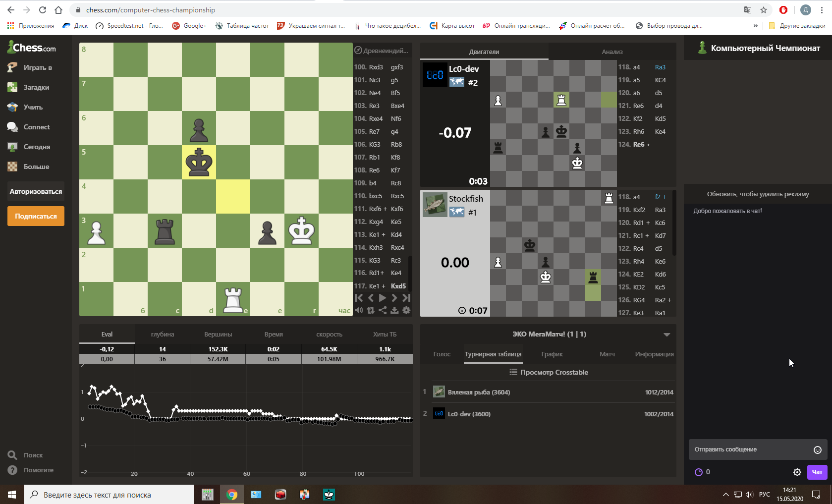Mute board sounds with speaker icon
832x504 pixels.
click(359, 310)
